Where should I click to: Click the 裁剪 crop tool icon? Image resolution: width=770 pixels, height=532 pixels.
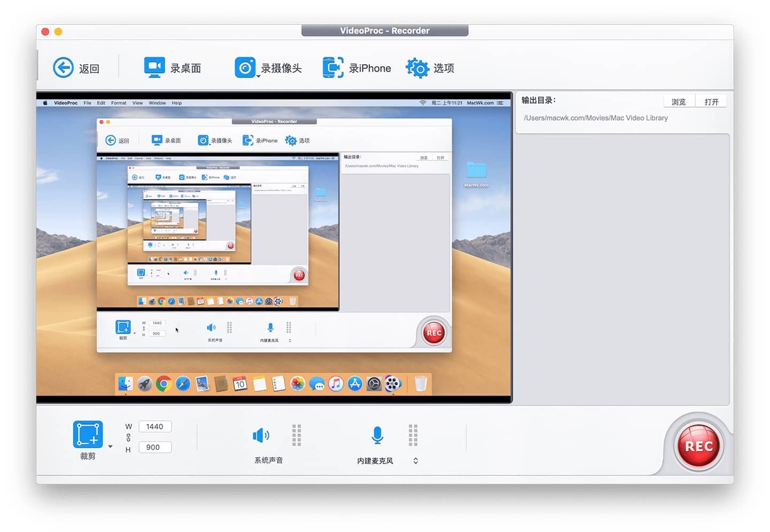88,434
